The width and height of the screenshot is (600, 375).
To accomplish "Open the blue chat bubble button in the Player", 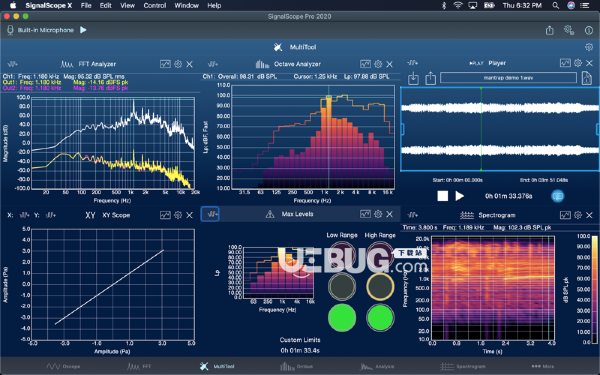I will click(558, 196).
